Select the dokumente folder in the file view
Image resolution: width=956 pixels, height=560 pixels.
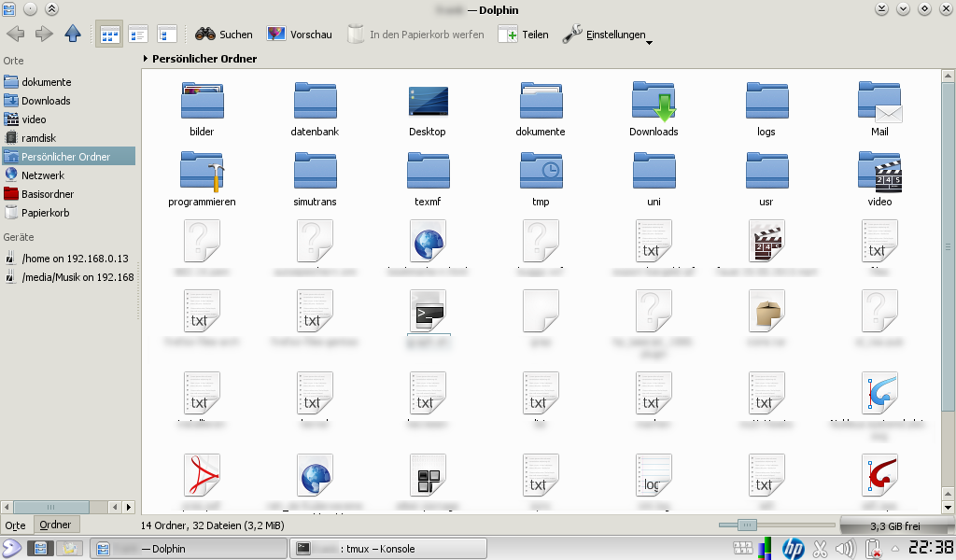541,108
